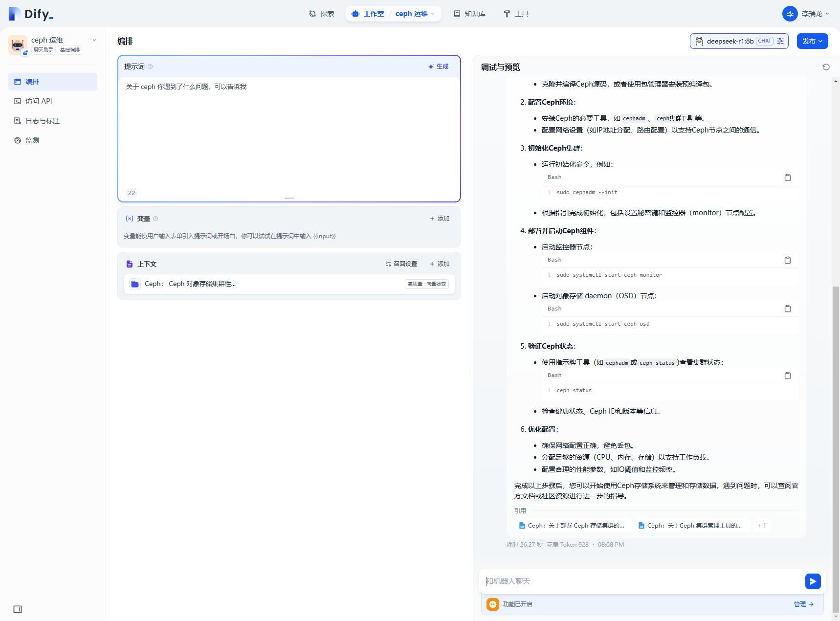Click the 提示词 help icon
840x621 pixels.
[150, 67]
